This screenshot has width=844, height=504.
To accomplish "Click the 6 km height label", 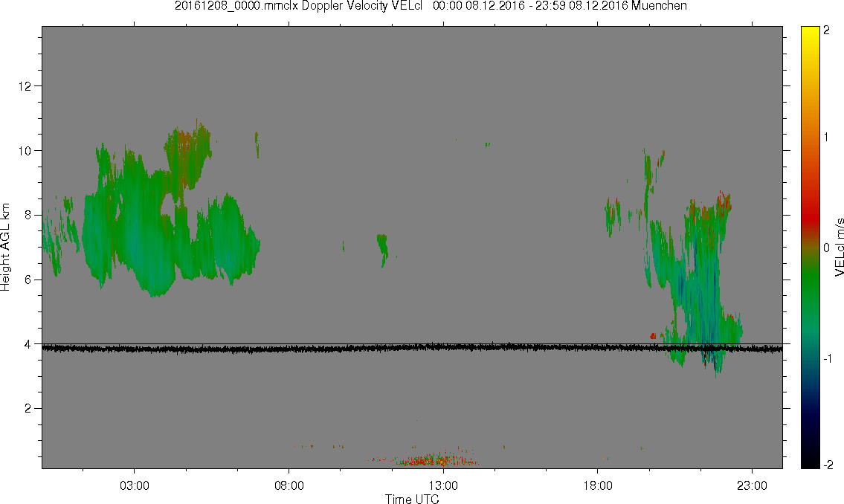I will coord(28,280).
